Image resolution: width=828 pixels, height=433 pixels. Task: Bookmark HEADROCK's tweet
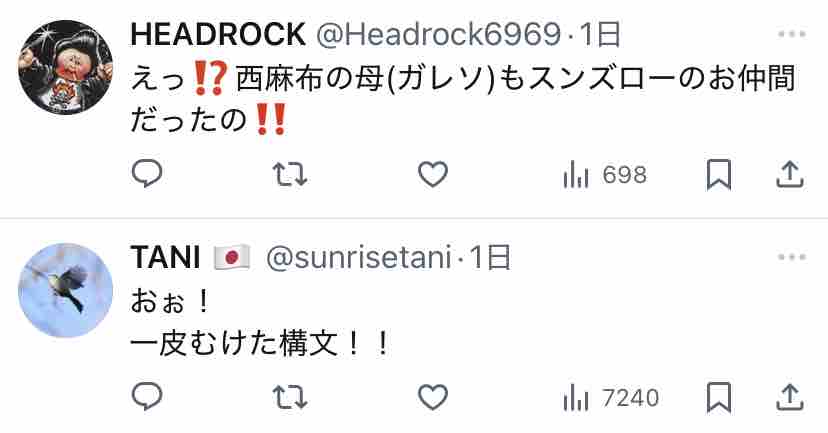[x=719, y=174]
